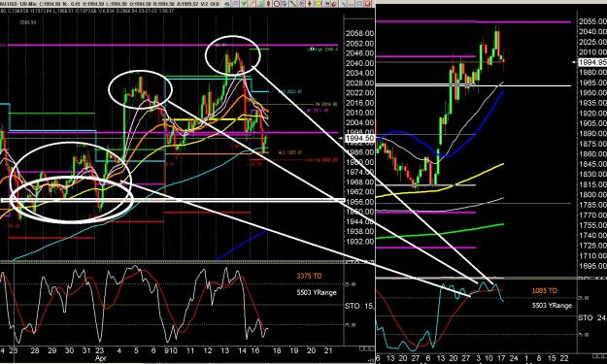Viewport: 607px width, 364px height.
Task: Click '5503 YRange' in left stochastic pane
Action: click(317, 292)
